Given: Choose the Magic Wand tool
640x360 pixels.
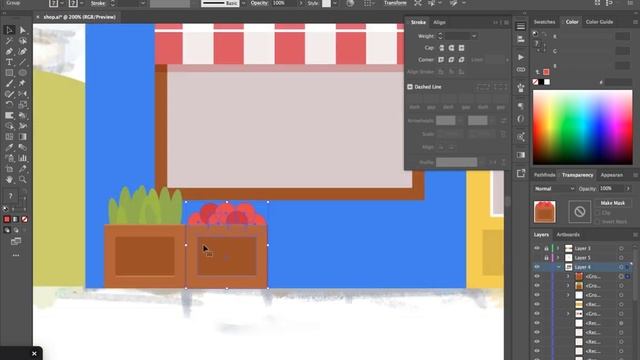Looking at the screenshot, I should [9, 41].
